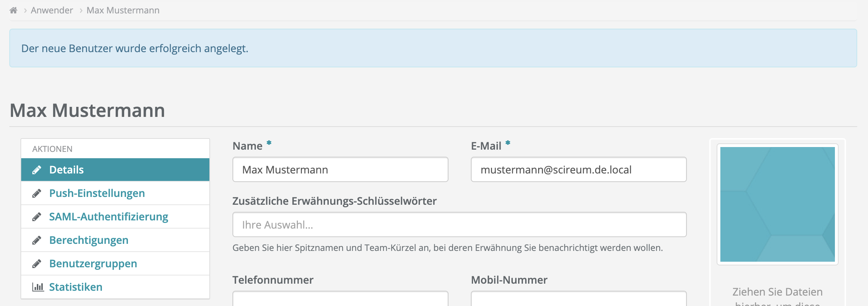Focus the Name field containing Max Mustermann
Viewport: 868px width, 306px height.
pyautogui.click(x=340, y=170)
